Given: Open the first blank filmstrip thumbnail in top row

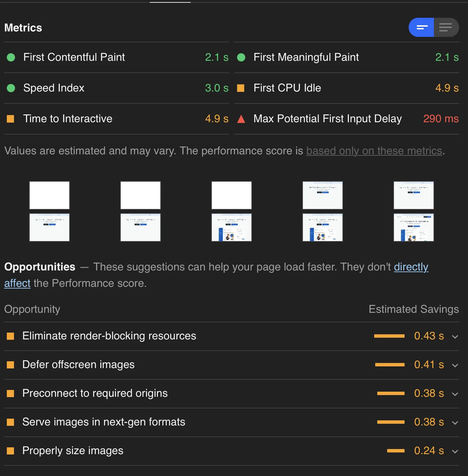Looking at the screenshot, I should click(49, 195).
